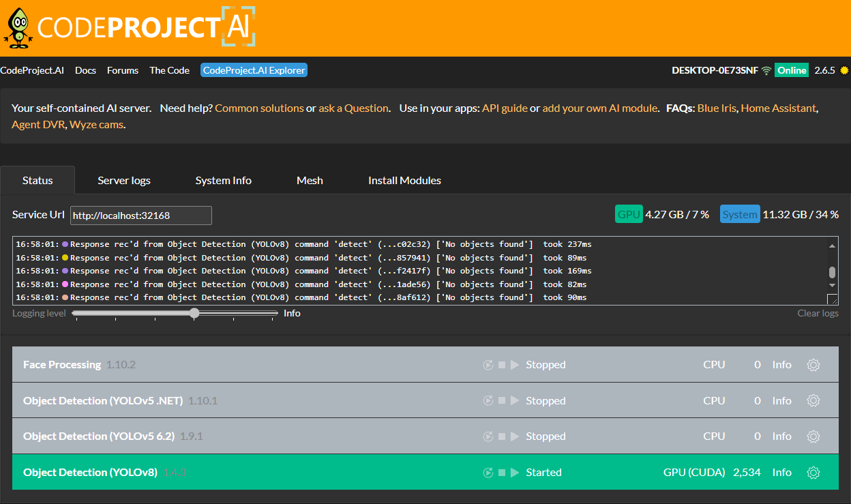
Task: Open the Agent DVR FAQ link
Action: (37, 124)
